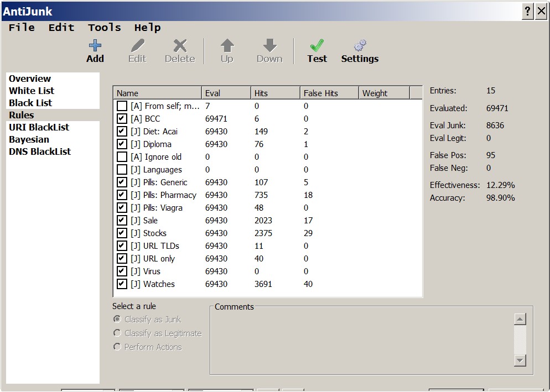Click false hits value 18 in Pharmacy row
The height and width of the screenshot is (392, 550).
click(308, 195)
